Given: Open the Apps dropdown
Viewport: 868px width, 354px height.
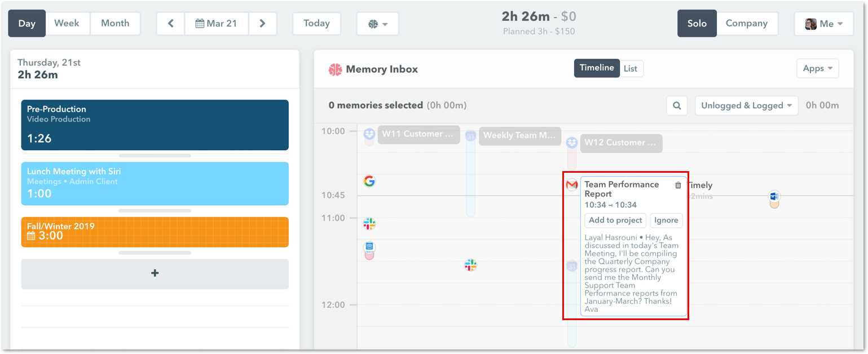Looking at the screenshot, I should 817,68.
